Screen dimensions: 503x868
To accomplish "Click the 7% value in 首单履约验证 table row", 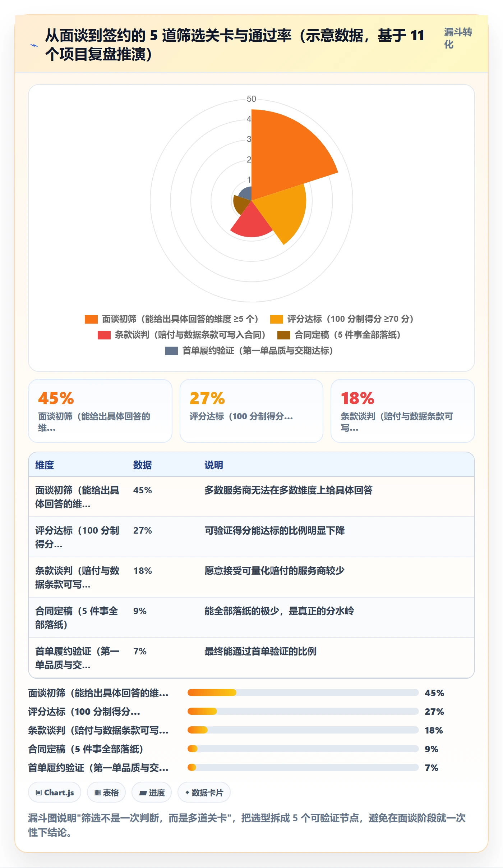I will pos(140,651).
